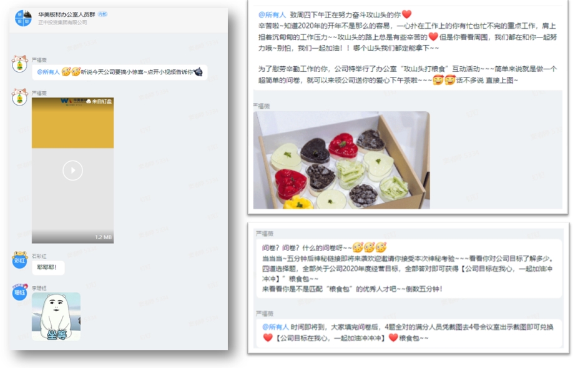Click the 严福薇 sender name above dessert photo

pos(262,106)
